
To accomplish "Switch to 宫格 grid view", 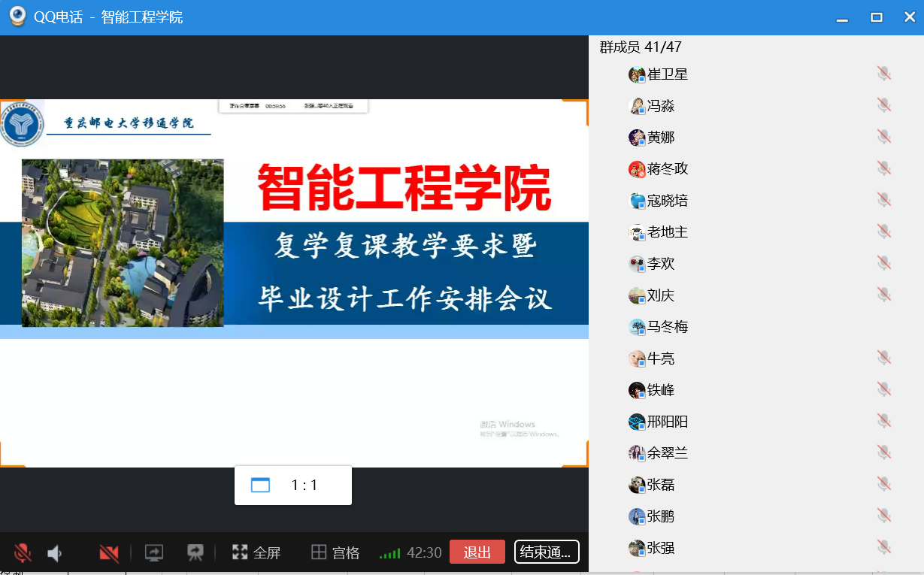I will tap(335, 553).
